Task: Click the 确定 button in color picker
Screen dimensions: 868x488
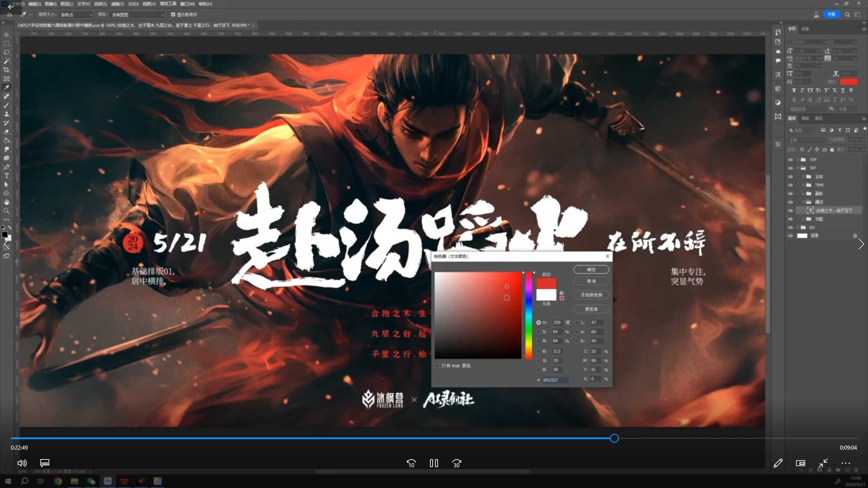Action: click(591, 269)
